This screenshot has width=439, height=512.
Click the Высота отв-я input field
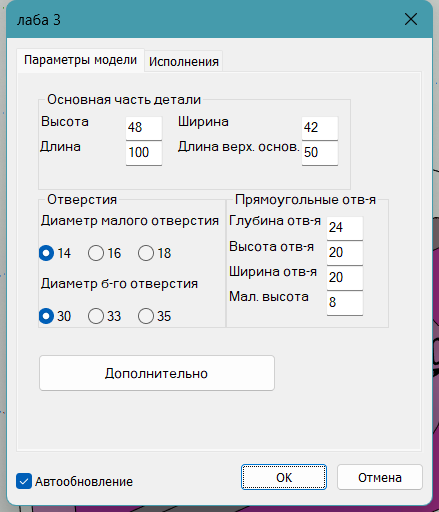345,253
